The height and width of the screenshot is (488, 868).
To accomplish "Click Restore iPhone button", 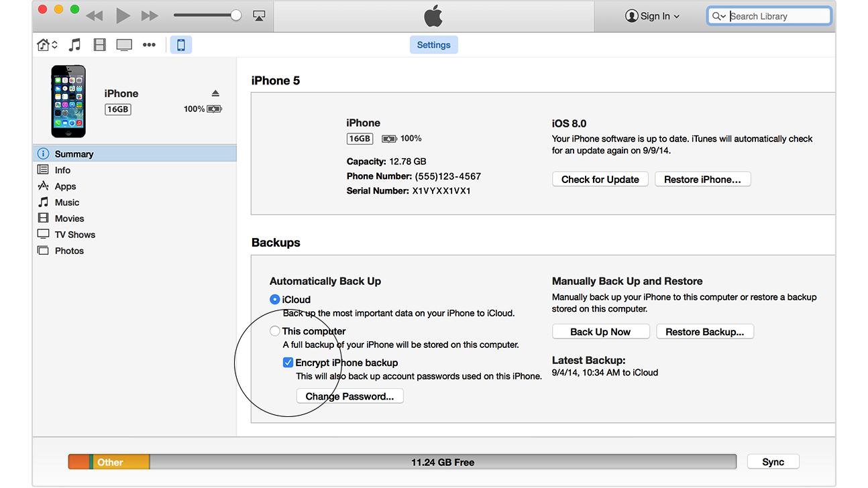I will tap(702, 179).
